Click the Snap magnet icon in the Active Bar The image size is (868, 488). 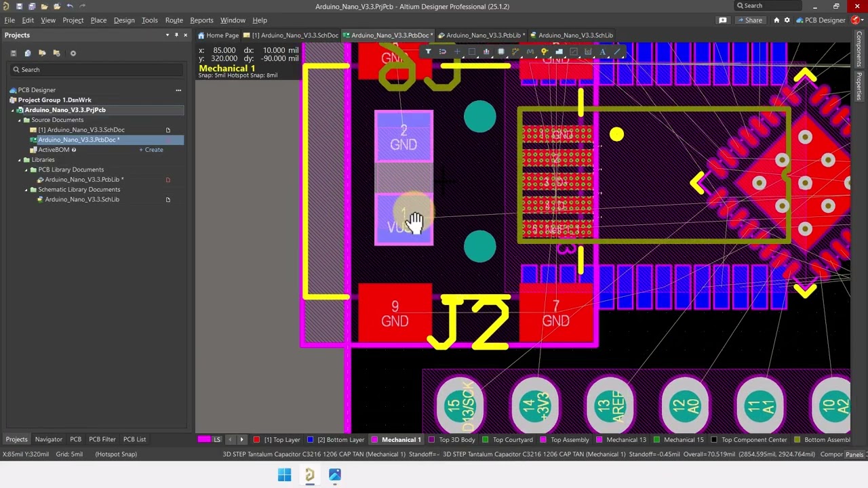443,52
